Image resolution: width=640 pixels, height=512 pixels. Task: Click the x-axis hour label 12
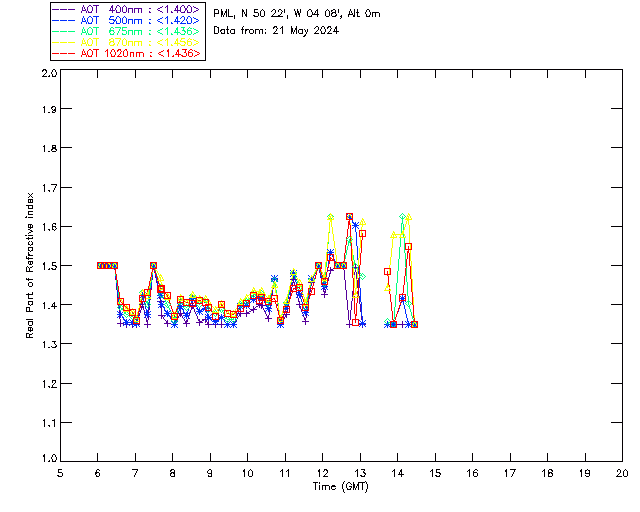point(322,474)
